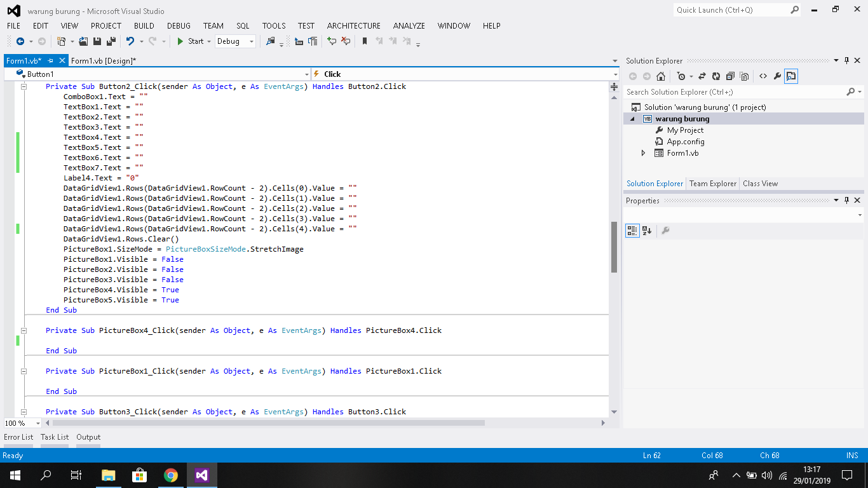Open the Output panel
Viewport: 868px width, 488px height.
coord(88,437)
